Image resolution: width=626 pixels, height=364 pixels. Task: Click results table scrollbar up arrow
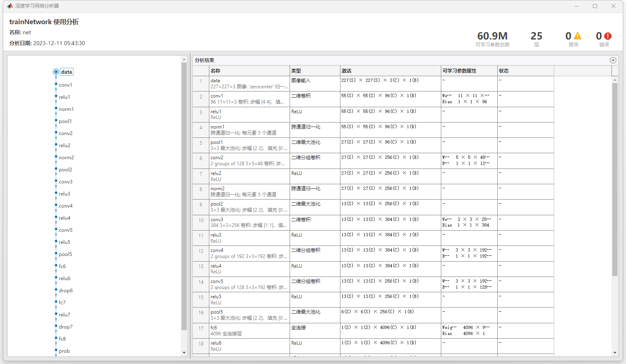pos(615,80)
